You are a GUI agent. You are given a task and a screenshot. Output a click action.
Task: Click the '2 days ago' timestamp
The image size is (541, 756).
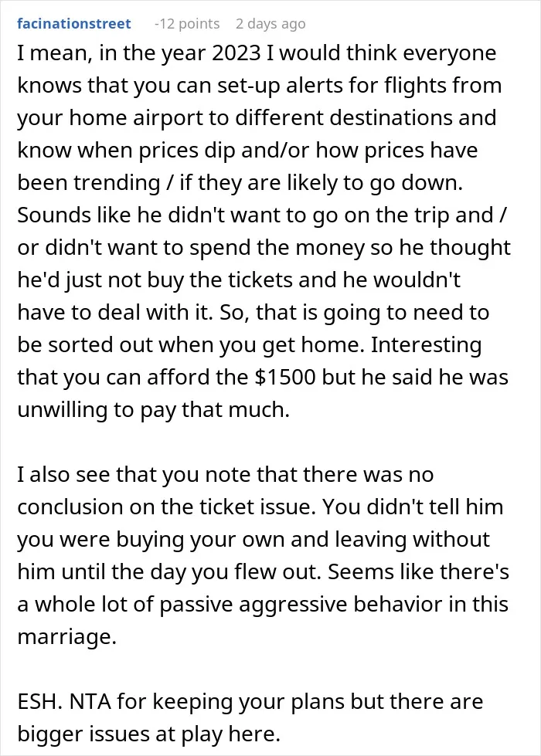click(270, 24)
